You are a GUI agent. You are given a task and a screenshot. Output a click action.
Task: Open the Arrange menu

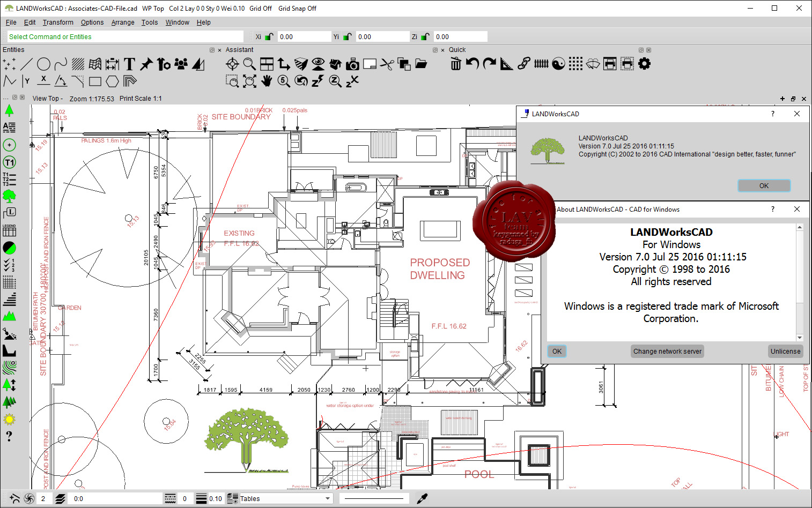(123, 23)
